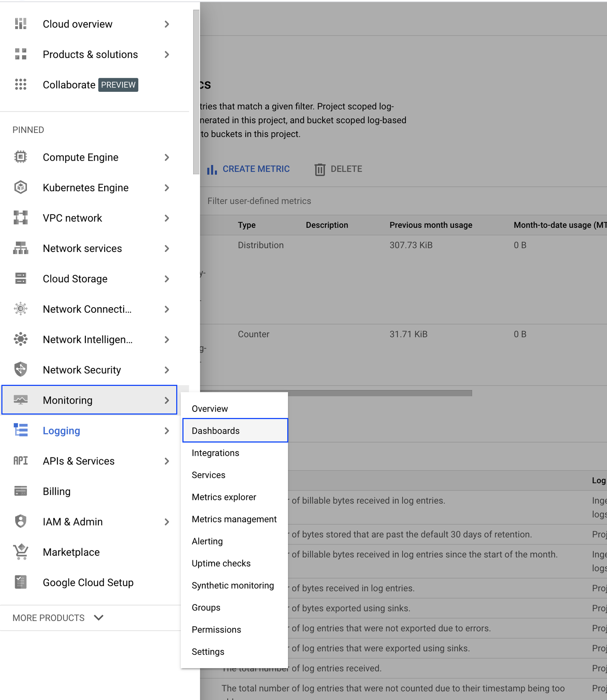Image resolution: width=607 pixels, height=700 pixels.
Task: Click the Network Security shield icon
Action: click(21, 369)
